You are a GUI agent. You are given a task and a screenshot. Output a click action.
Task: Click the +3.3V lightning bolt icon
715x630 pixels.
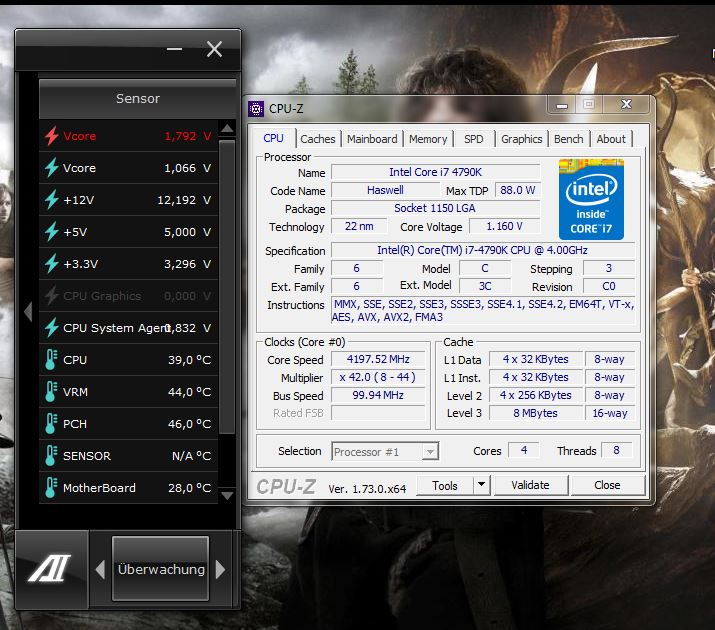click(52, 263)
